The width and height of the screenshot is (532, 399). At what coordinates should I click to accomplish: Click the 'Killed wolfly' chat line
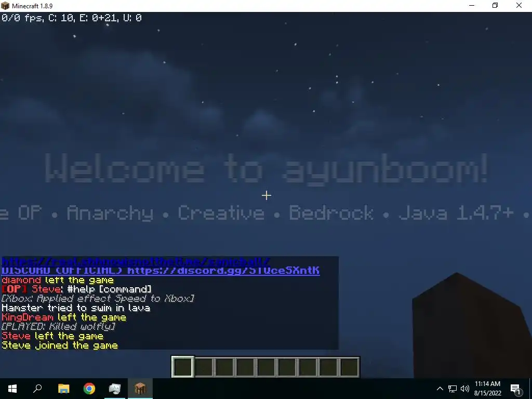(x=58, y=327)
